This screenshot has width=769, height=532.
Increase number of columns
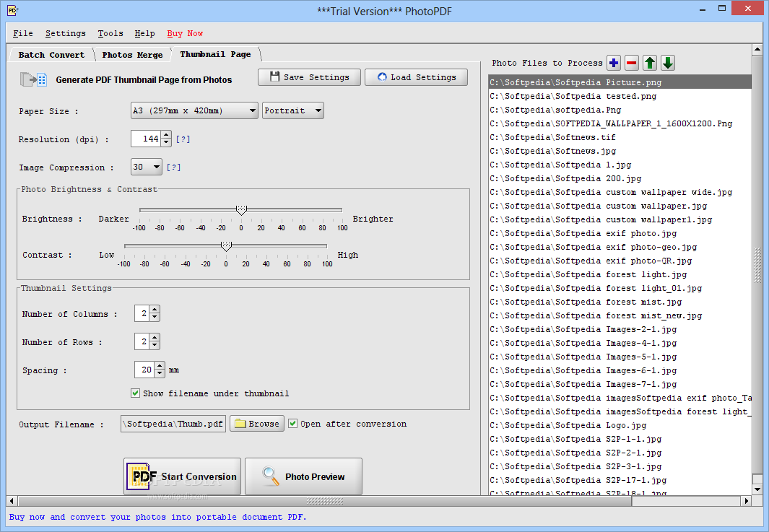(155, 310)
